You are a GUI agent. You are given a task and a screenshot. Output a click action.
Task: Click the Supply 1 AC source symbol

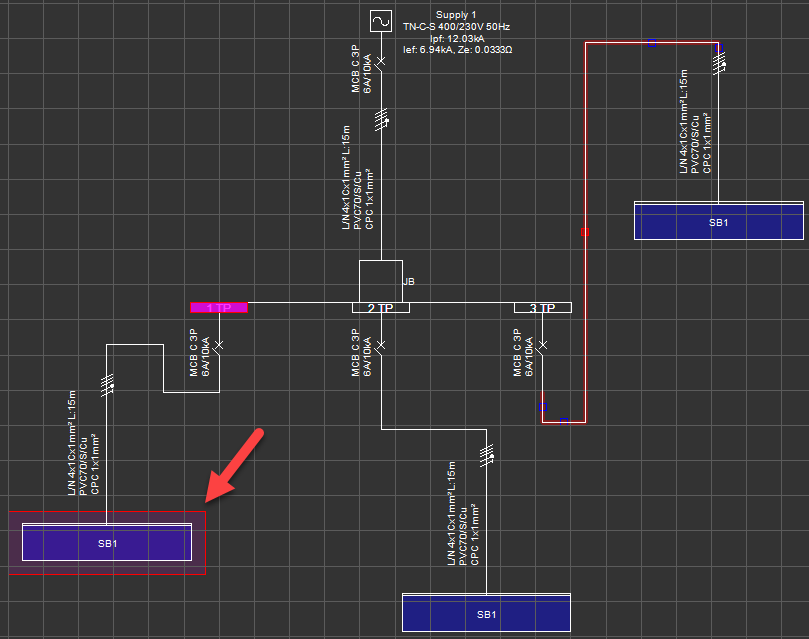(380, 21)
